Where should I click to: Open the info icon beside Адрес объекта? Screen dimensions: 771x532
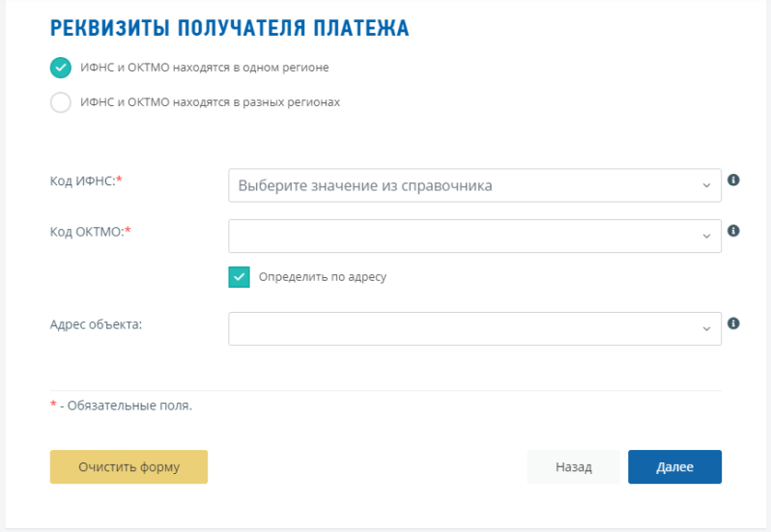[x=733, y=323]
